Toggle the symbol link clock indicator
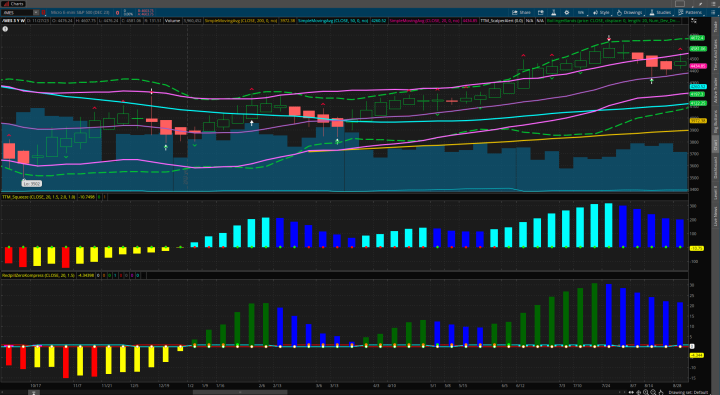 [x=44, y=12]
